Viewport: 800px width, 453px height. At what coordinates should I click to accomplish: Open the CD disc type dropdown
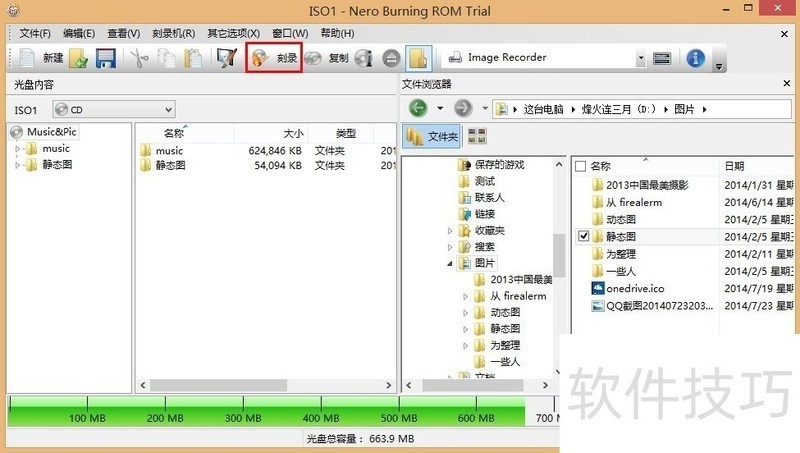[x=114, y=110]
